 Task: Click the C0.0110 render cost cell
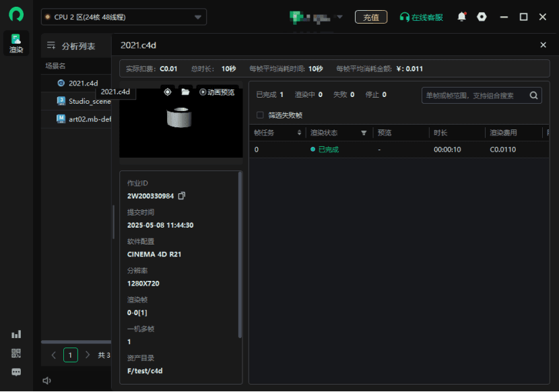coord(502,150)
